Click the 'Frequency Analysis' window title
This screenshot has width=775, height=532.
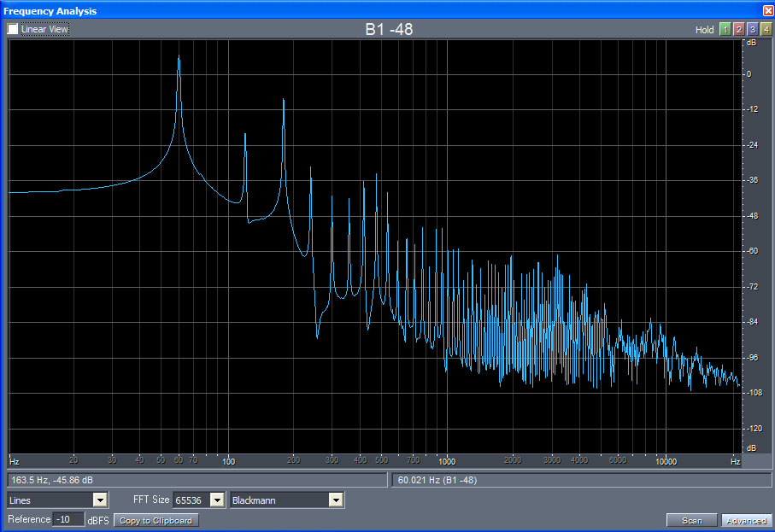[x=50, y=11]
